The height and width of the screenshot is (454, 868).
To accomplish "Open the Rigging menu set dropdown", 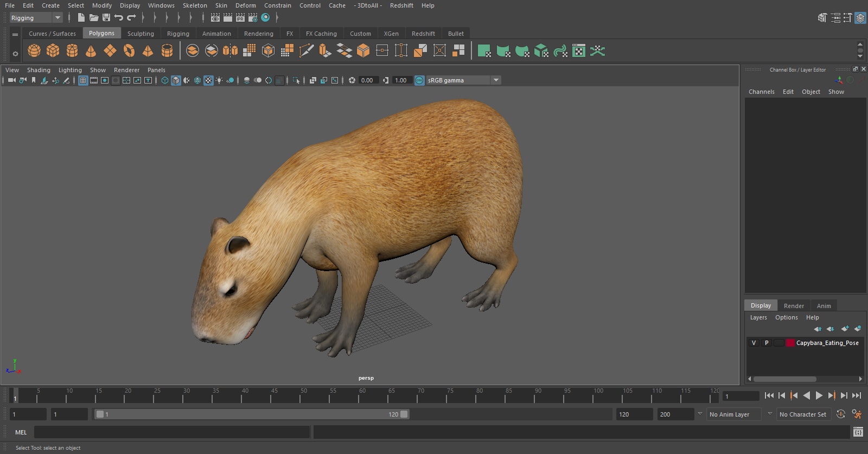I will click(36, 18).
